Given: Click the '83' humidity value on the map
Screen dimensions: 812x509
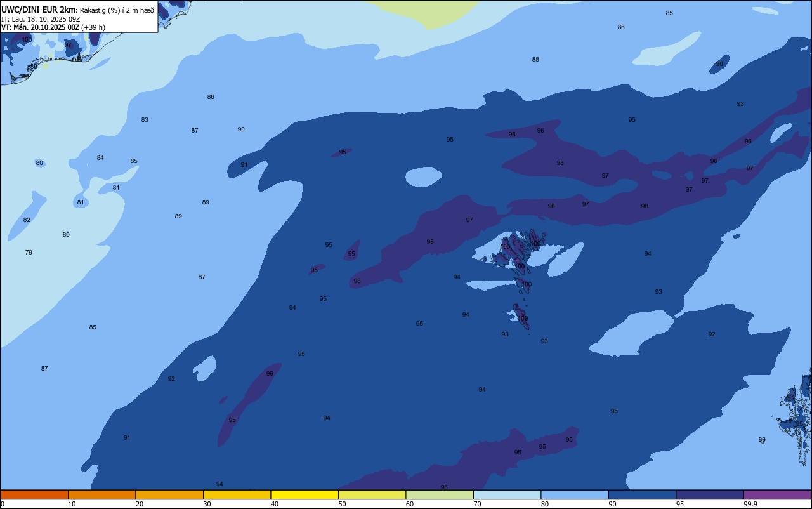Looking at the screenshot, I should pos(145,120).
